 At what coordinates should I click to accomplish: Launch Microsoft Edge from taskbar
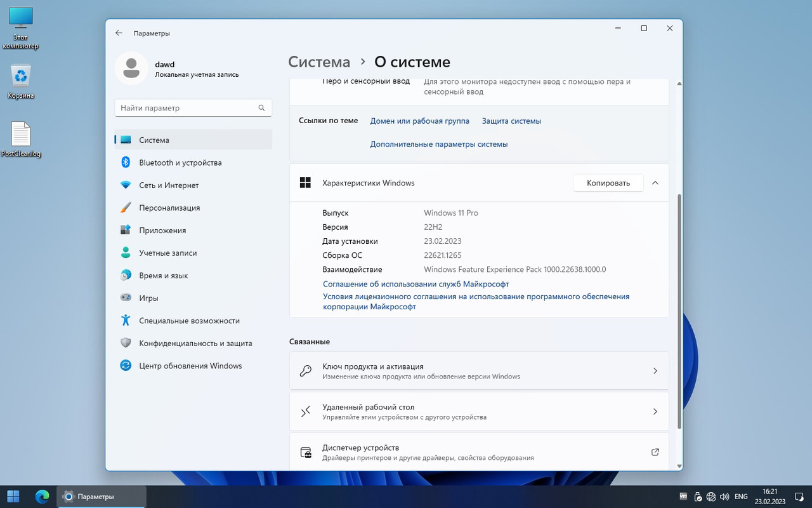tap(43, 496)
